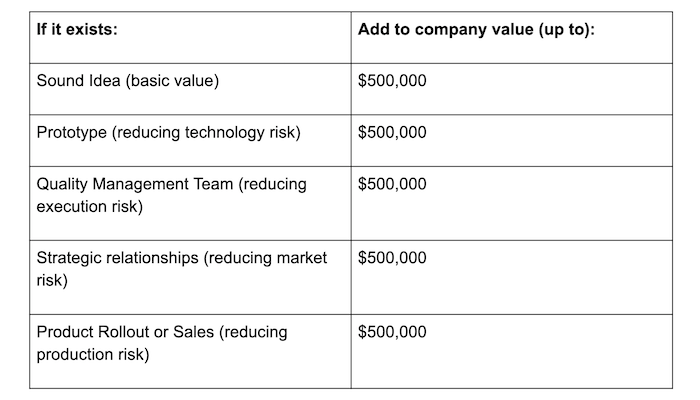Select the $500,000 value beside Prototype
The height and width of the screenshot is (400, 700).
click(x=392, y=132)
